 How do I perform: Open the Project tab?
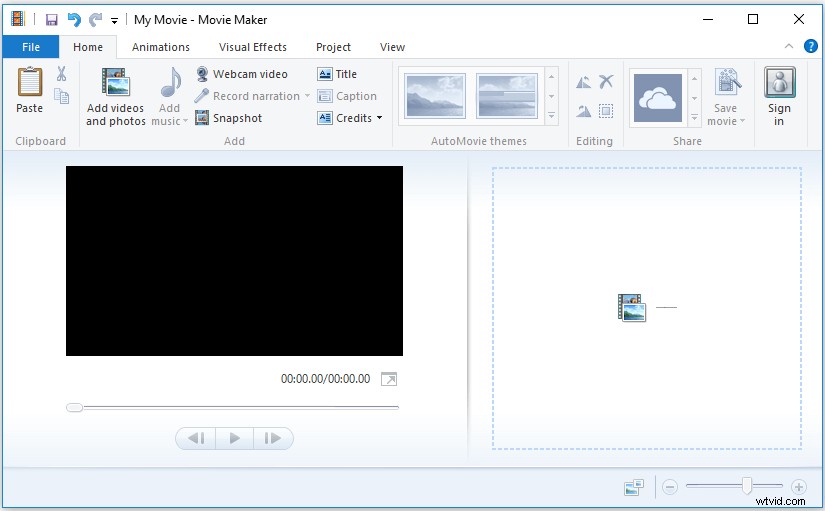click(333, 47)
